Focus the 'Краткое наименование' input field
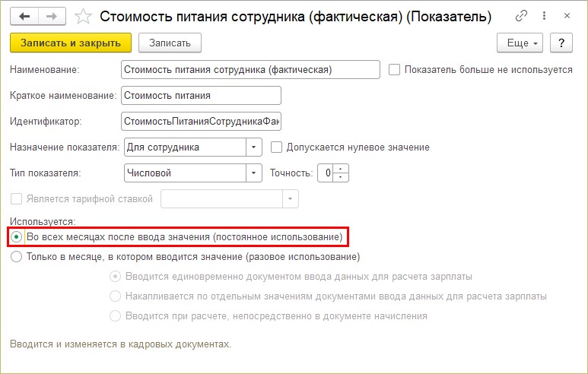Viewport: 588px width, 374px height. (201, 96)
